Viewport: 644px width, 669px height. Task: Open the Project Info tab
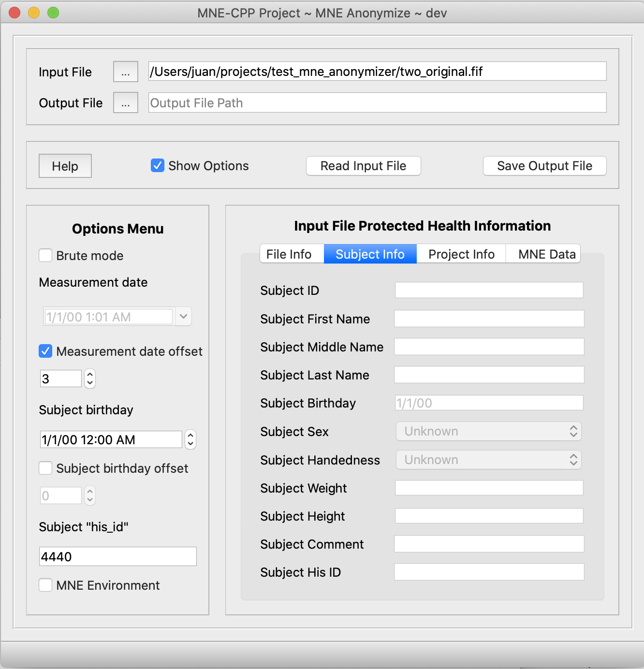tap(461, 254)
